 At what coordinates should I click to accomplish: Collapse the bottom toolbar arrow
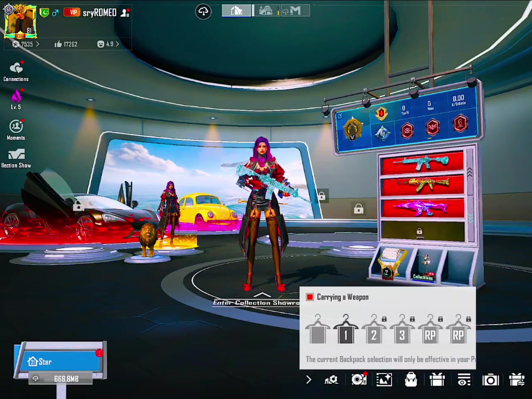pos(308,379)
